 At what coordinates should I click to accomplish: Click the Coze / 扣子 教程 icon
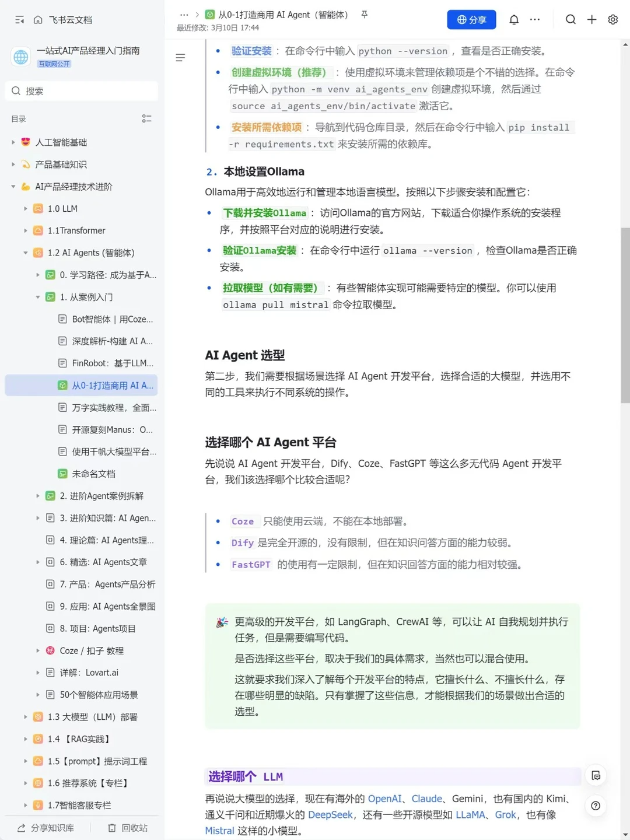point(50,650)
